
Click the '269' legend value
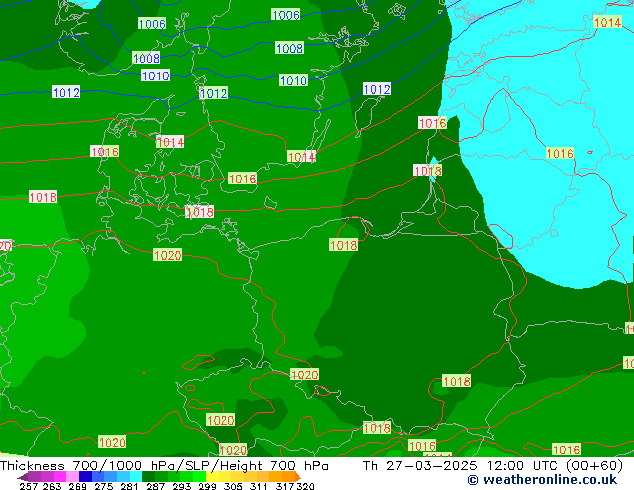(x=78, y=486)
